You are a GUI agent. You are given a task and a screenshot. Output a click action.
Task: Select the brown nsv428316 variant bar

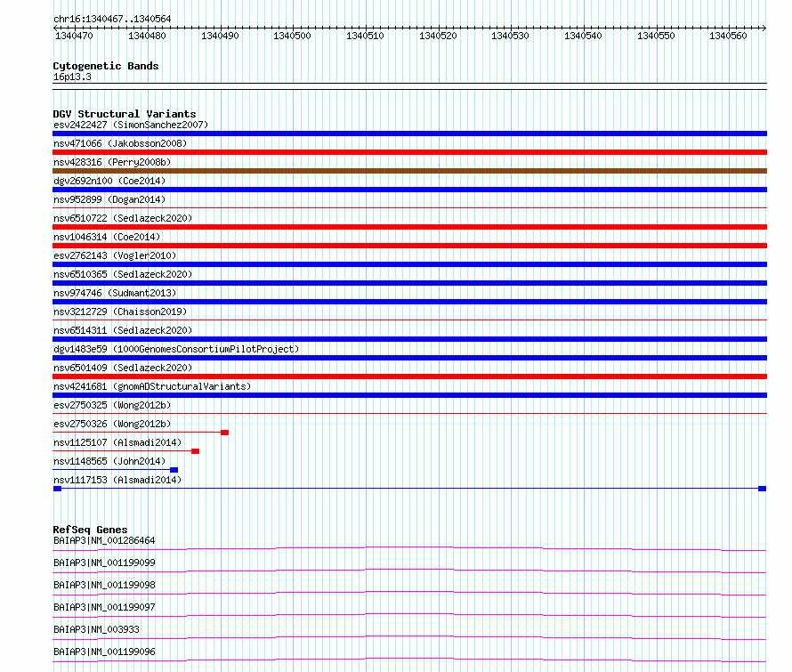(409, 171)
